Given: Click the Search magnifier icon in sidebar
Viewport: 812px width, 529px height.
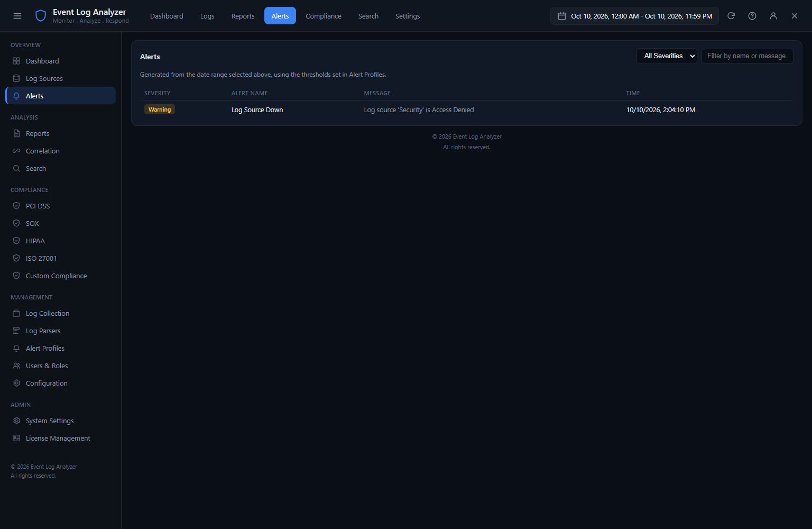Looking at the screenshot, I should pos(16,168).
